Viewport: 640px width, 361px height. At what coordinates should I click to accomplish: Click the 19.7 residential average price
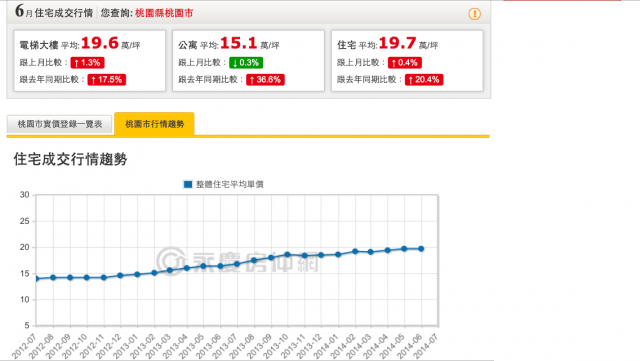click(397, 43)
